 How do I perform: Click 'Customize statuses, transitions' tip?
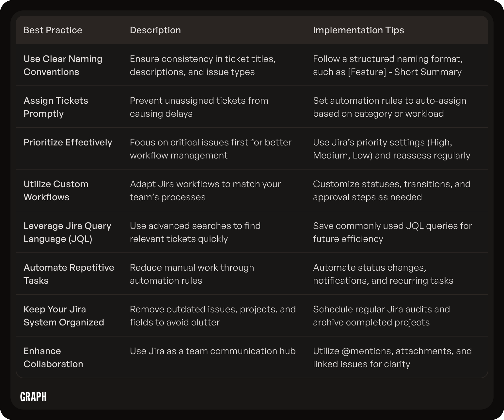(x=392, y=190)
